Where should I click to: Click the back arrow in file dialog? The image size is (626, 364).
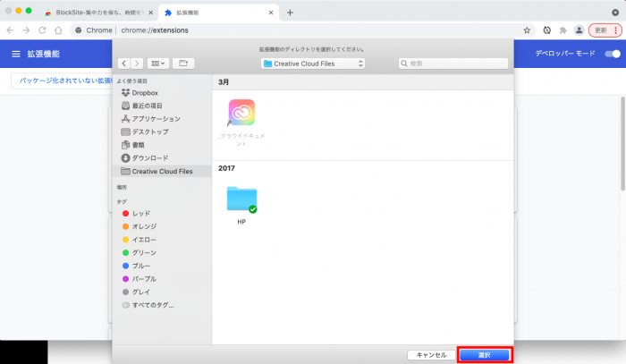(x=124, y=63)
